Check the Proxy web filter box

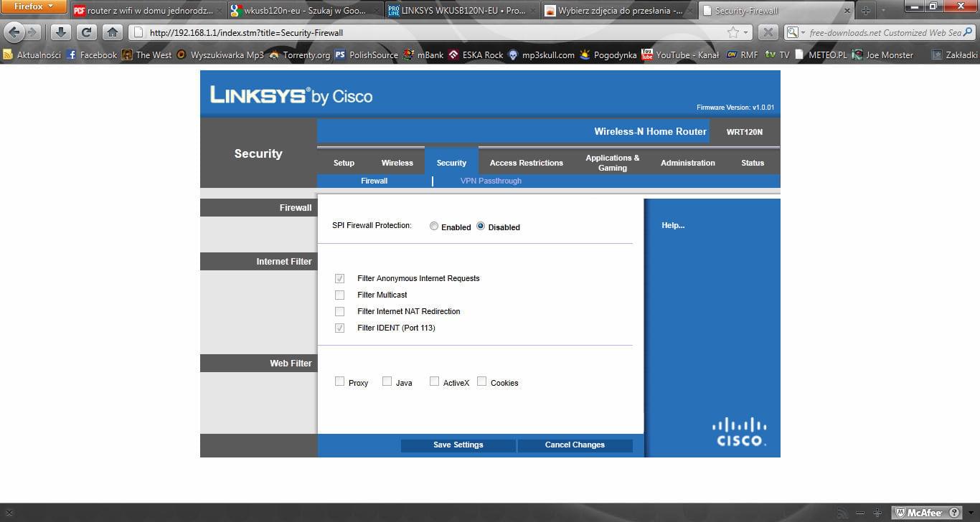(x=340, y=381)
